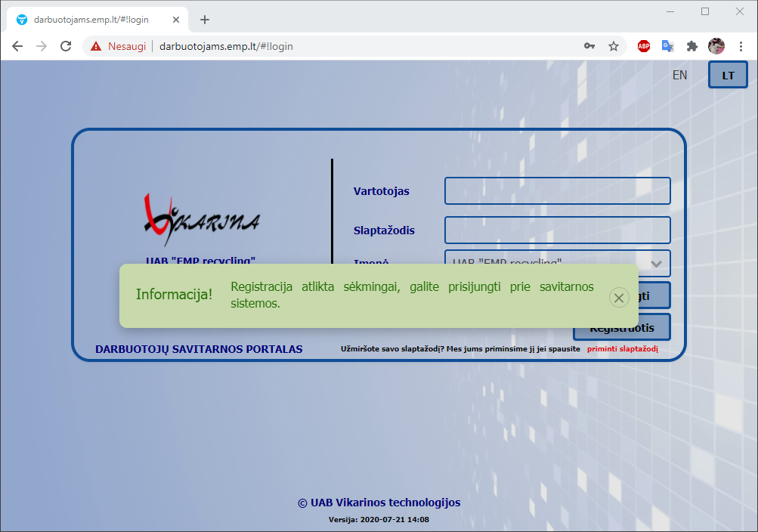This screenshot has width=758, height=532.
Task: Minimize the Chrome window
Action: [670, 11]
